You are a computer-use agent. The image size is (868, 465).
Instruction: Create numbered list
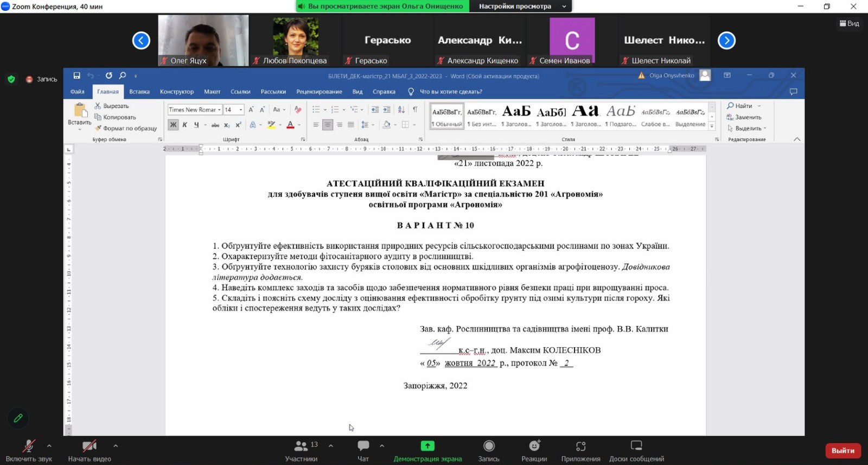(x=335, y=110)
